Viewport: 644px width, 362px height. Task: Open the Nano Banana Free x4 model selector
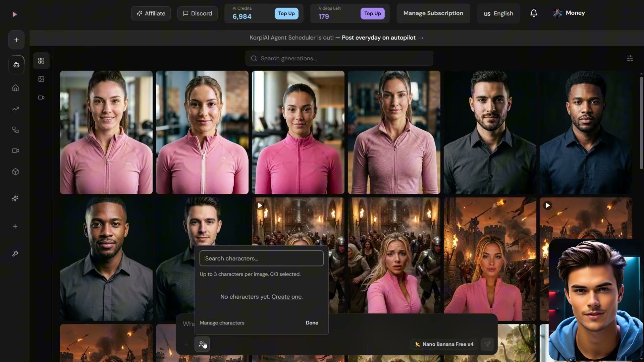click(444, 344)
